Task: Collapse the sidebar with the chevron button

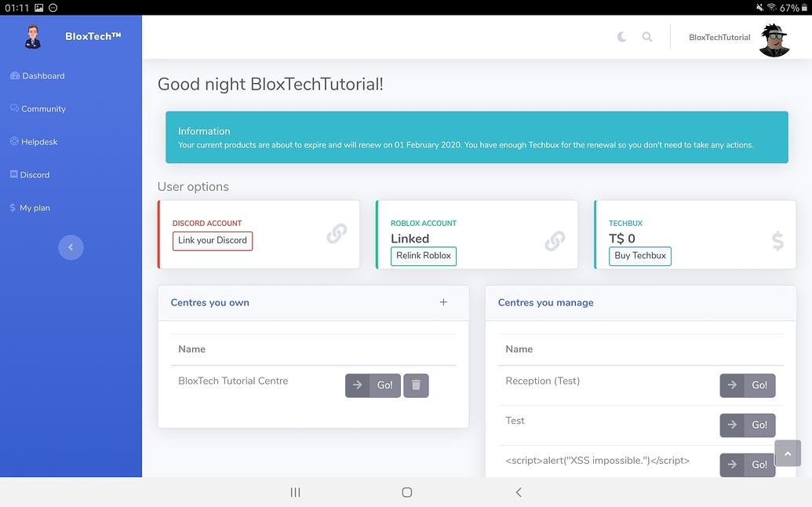Action: click(71, 247)
